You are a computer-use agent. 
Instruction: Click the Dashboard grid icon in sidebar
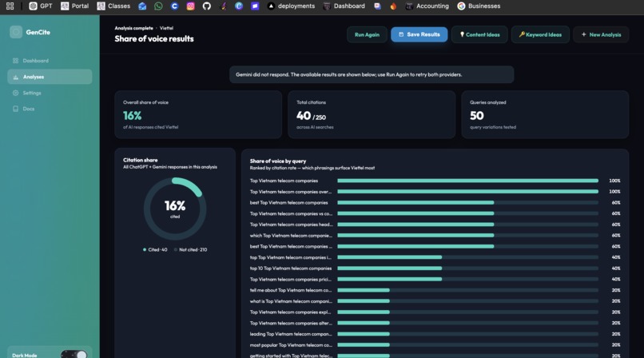coord(16,61)
